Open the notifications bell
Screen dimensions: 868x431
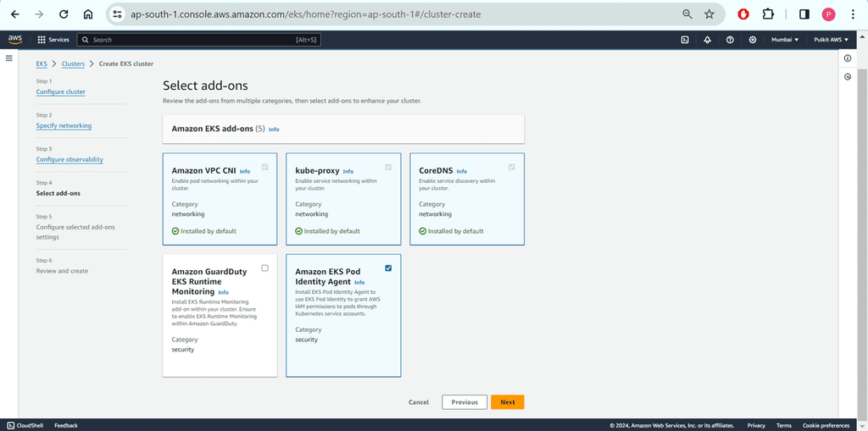[708, 40]
